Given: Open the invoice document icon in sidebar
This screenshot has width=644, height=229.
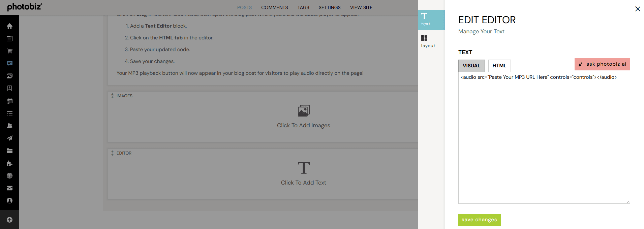Looking at the screenshot, I should (9, 89).
